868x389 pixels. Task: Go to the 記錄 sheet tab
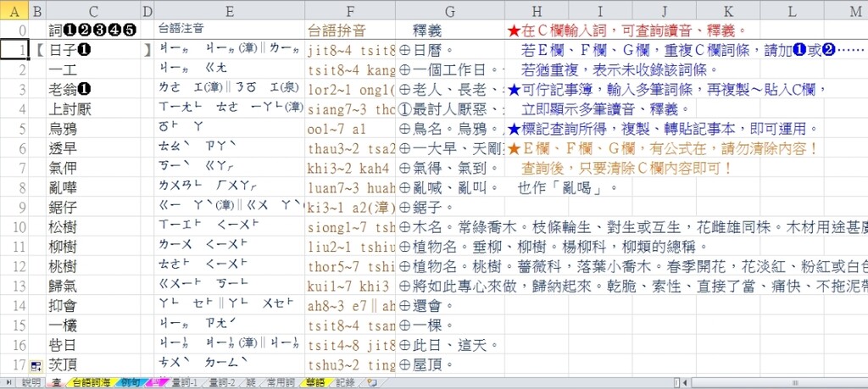(345, 383)
